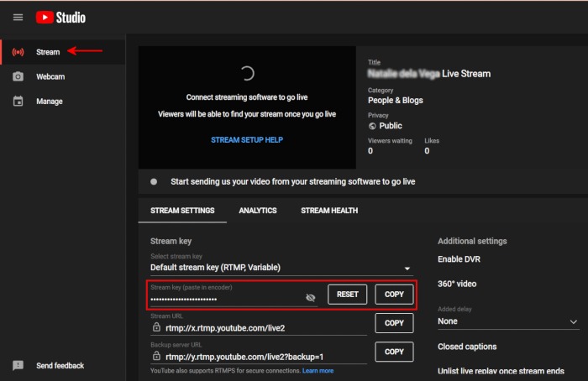Toggle stream key visibility eye icon
Image resolution: width=588 pixels, height=381 pixels.
(x=310, y=298)
